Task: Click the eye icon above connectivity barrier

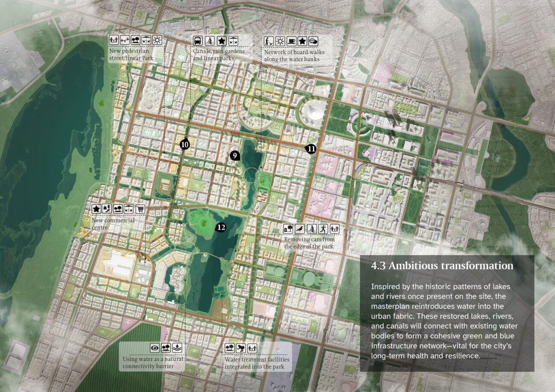Action: coord(155,347)
